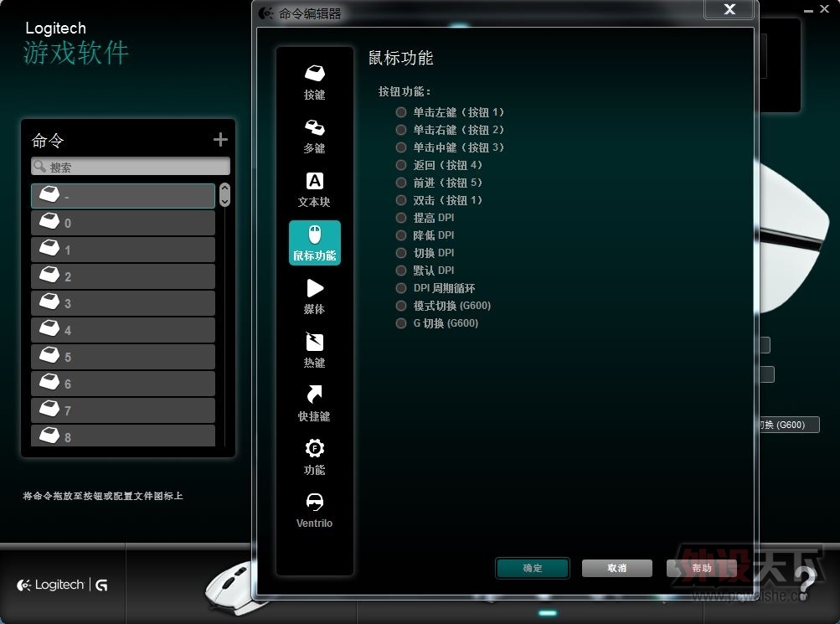The image size is (840, 624).
Task: Click the plus icon to add a command
Action: coord(220,140)
